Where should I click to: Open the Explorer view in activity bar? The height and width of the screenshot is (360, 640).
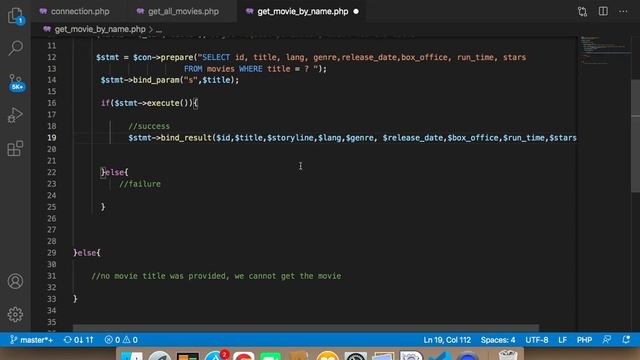coord(16,16)
